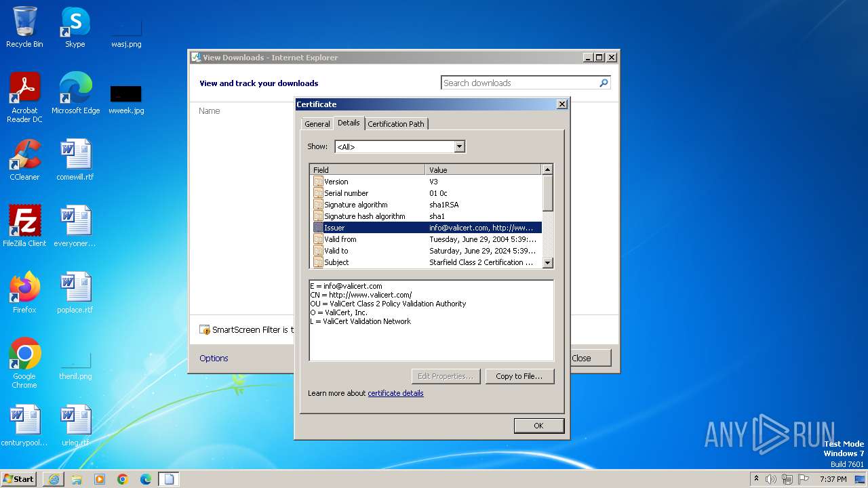The height and width of the screenshot is (488, 868).
Task: Sort by the Field column header
Action: 368,169
